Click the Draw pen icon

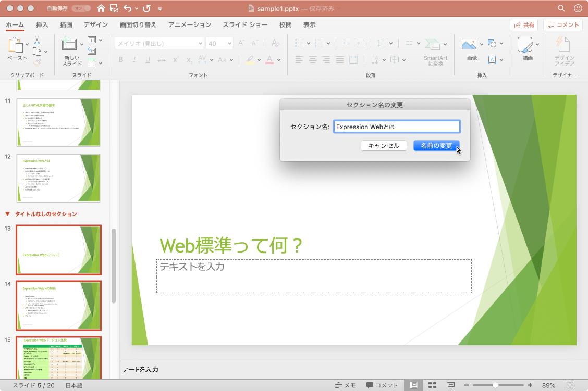click(525, 45)
